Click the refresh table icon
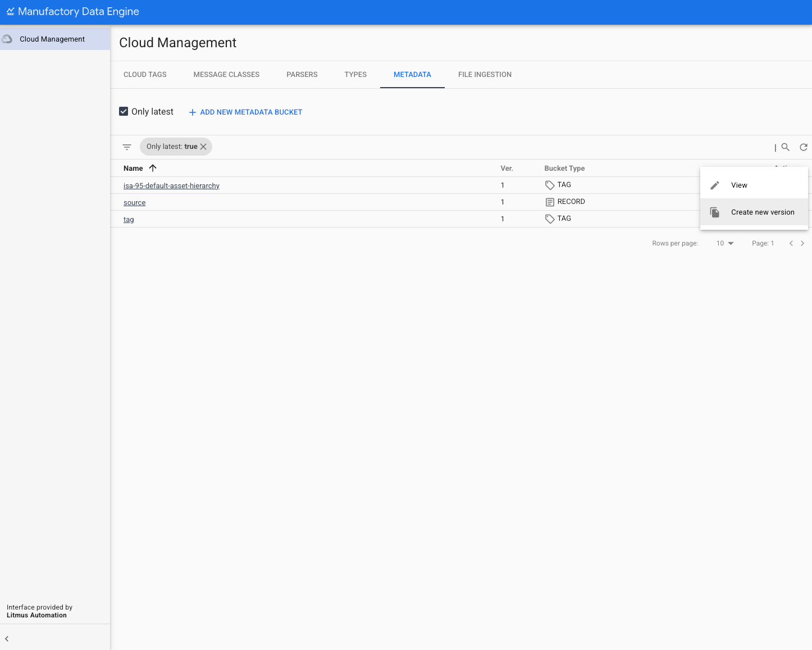Image resolution: width=812 pixels, height=650 pixels. point(803,147)
